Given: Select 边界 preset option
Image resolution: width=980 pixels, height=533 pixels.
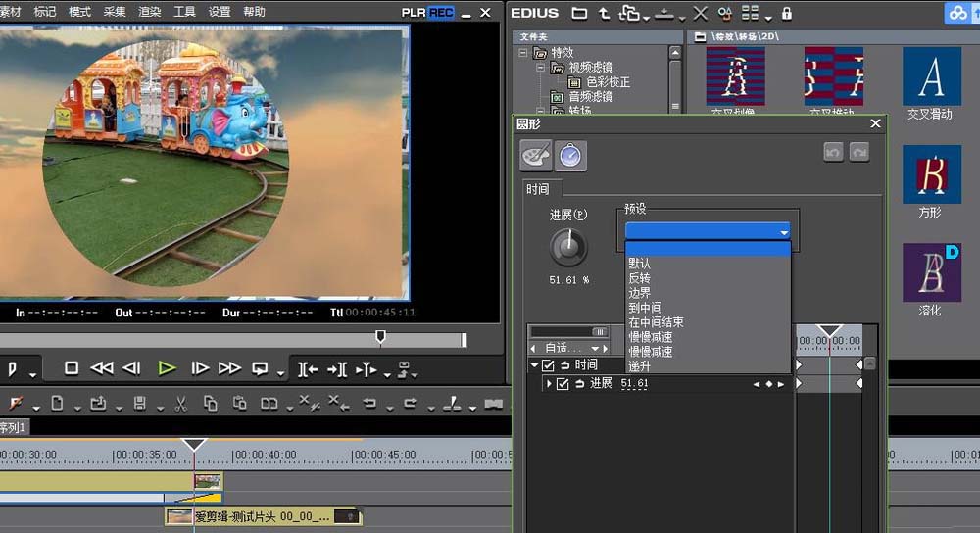Looking at the screenshot, I should [639, 292].
